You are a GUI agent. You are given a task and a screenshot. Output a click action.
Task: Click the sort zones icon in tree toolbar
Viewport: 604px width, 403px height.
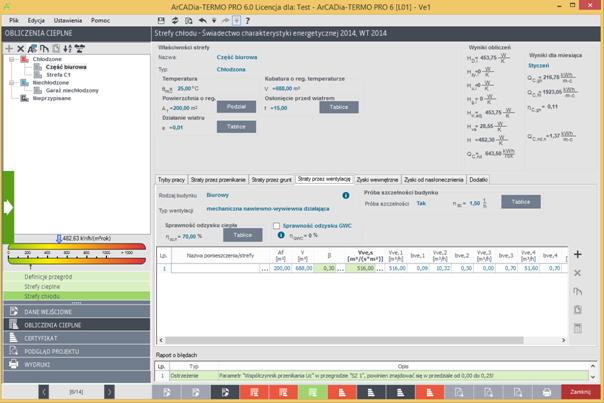click(x=68, y=49)
